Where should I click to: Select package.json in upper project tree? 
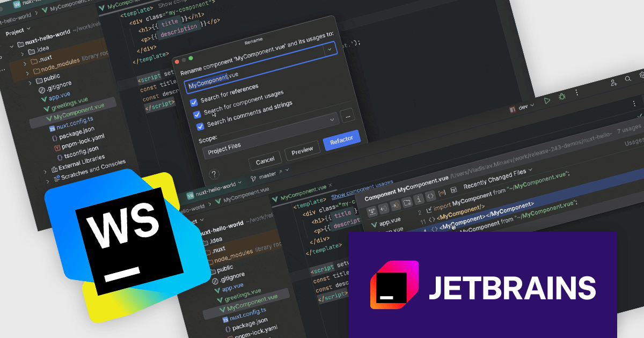coord(73,134)
